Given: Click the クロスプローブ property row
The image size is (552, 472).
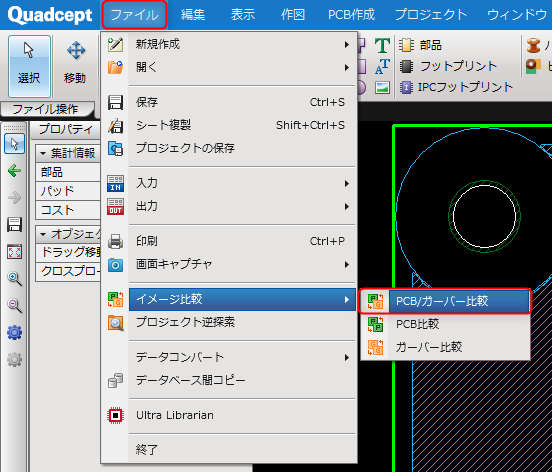Looking at the screenshot, I should (68, 271).
